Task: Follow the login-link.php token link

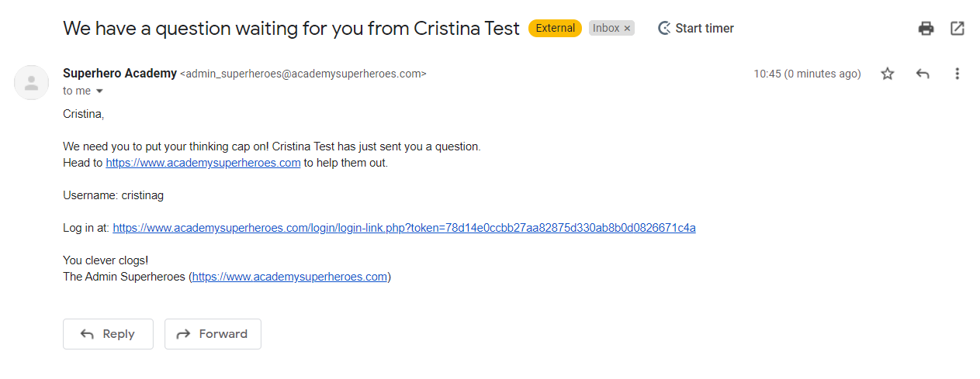Action: tap(403, 228)
